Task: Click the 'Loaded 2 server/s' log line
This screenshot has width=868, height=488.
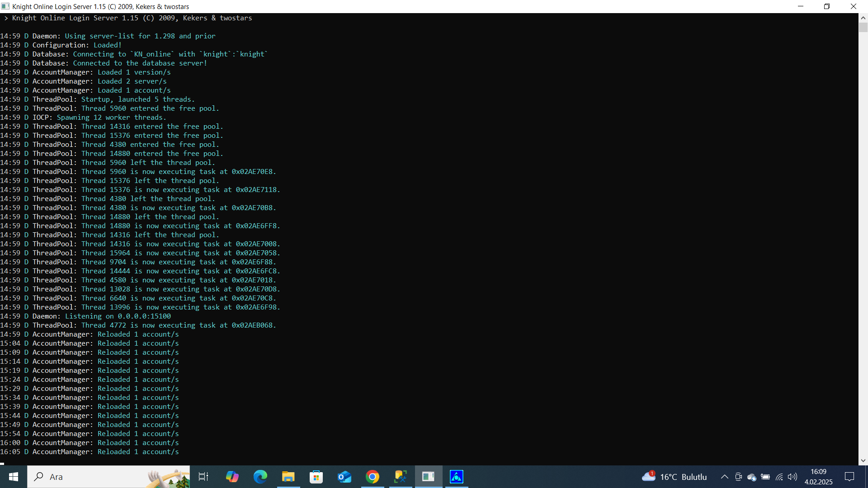Action: (83, 81)
